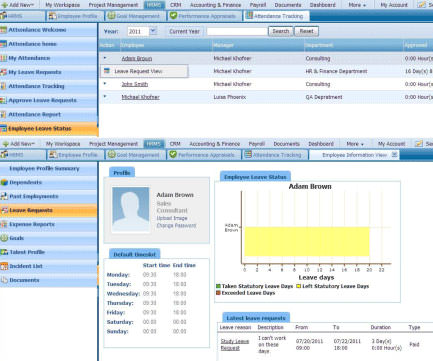Image resolution: width=433 pixels, height=361 pixels.
Task: Click the Default timeslot panel tab
Action: (x=134, y=254)
